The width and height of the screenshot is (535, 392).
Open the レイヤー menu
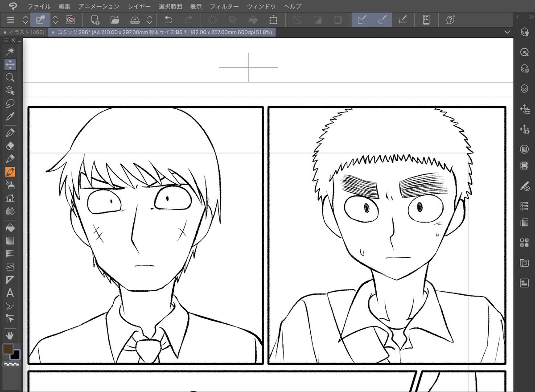click(139, 6)
